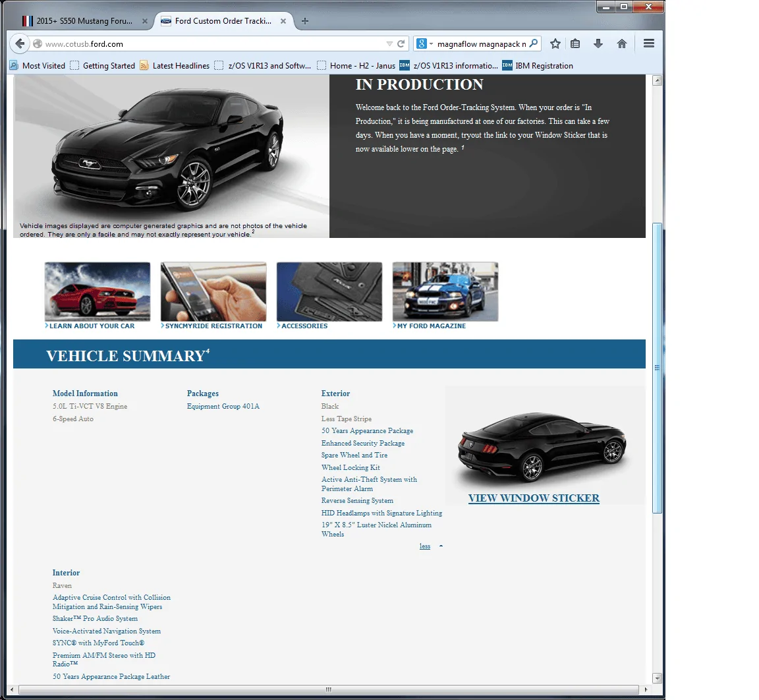Follow SYNCMYRIDE REGISTRATION link

(x=213, y=326)
